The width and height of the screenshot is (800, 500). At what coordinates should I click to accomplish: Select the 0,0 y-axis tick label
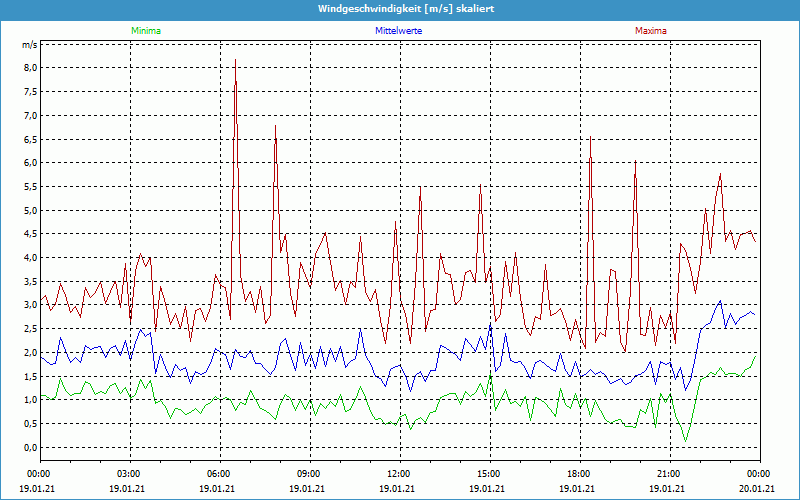[x=30, y=448]
